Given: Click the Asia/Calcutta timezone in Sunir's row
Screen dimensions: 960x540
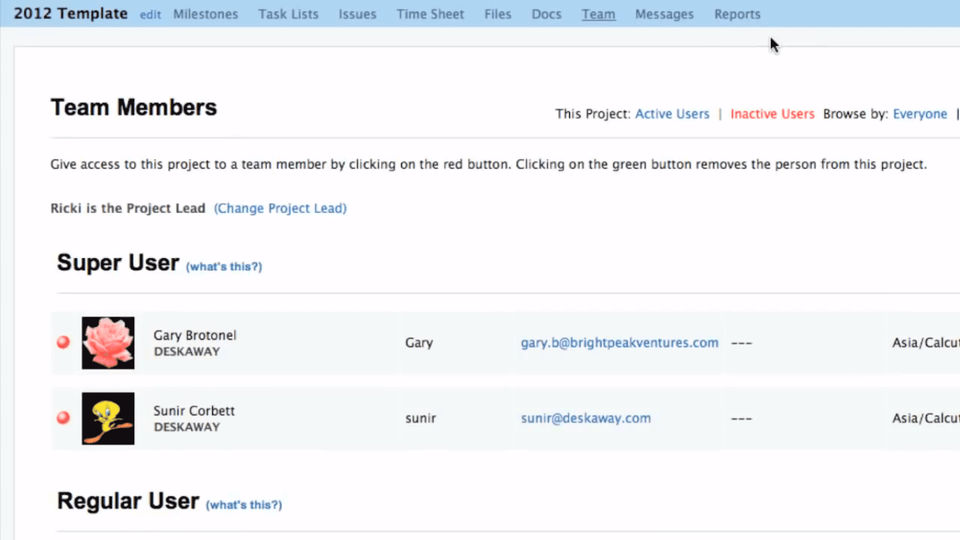Looking at the screenshot, I should (926, 418).
